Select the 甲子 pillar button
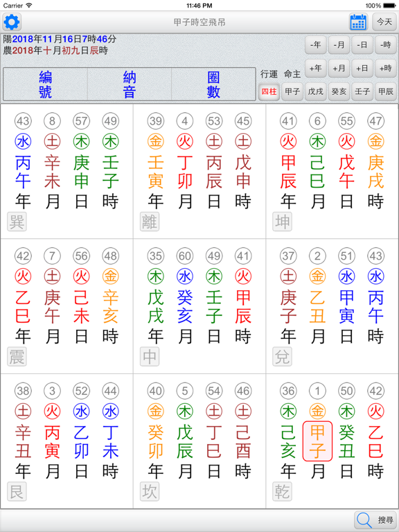This screenshot has height=532, width=399. [x=292, y=91]
